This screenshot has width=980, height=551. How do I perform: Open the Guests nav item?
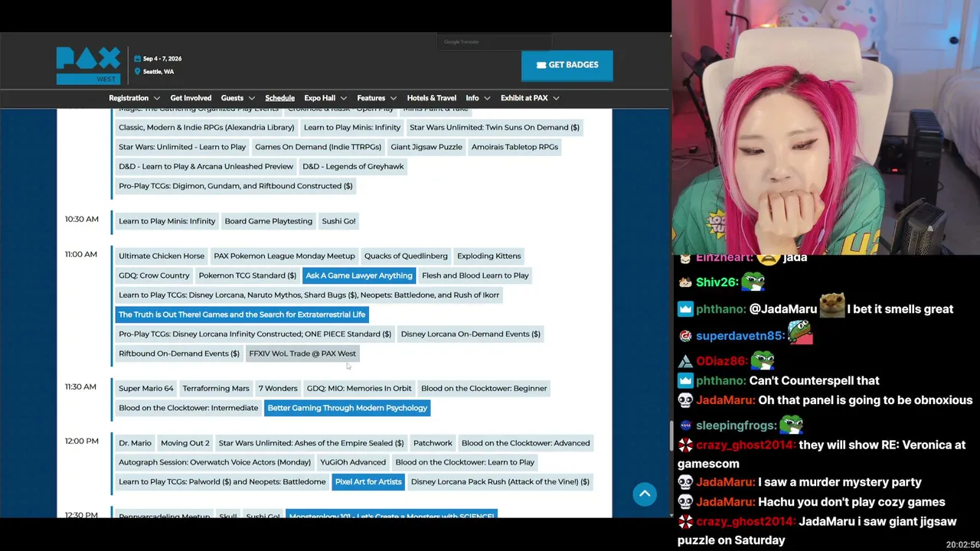pos(232,98)
